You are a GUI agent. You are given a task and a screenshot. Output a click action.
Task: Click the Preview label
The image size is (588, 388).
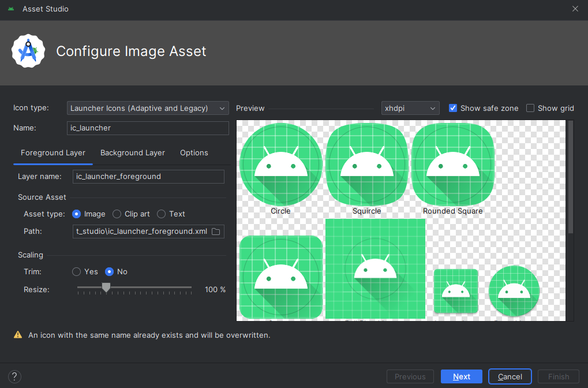tap(250, 108)
